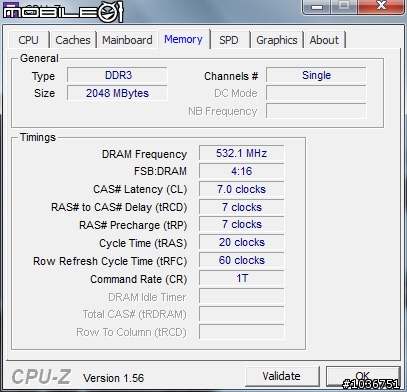Go to the SPD tab

pyautogui.click(x=229, y=40)
